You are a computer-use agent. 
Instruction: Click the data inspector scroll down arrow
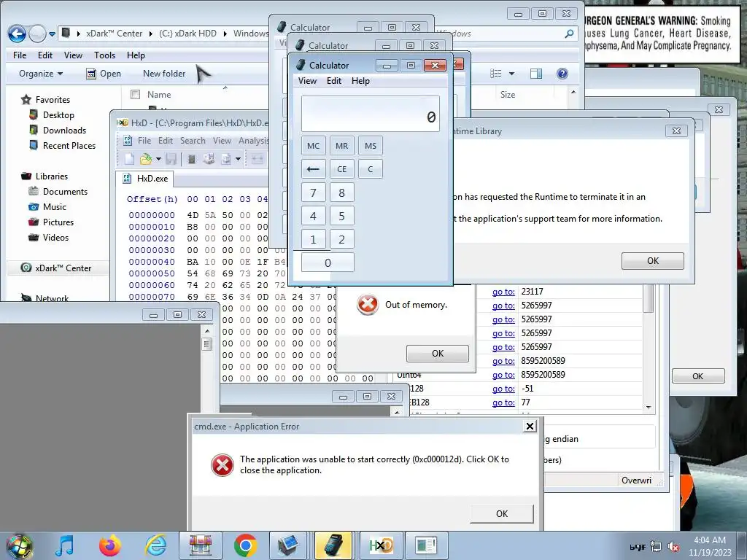click(649, 407)
